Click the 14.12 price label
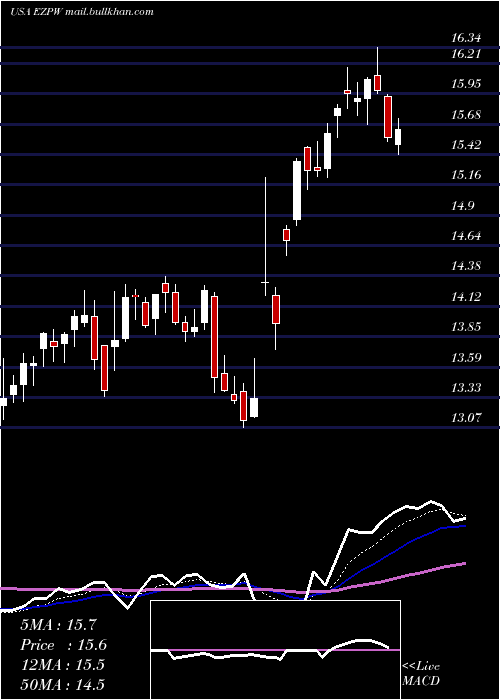Viewport: 500px width, 700px height. (466, 296)
